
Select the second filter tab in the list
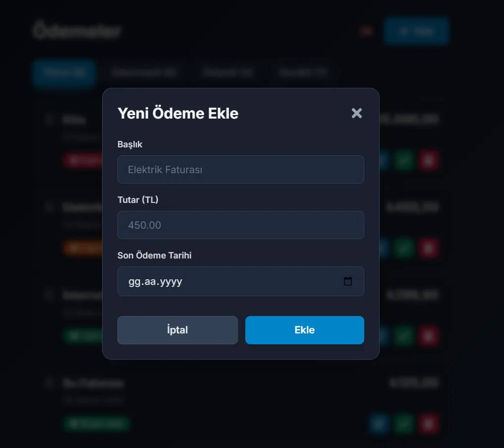tap(144, 72)
